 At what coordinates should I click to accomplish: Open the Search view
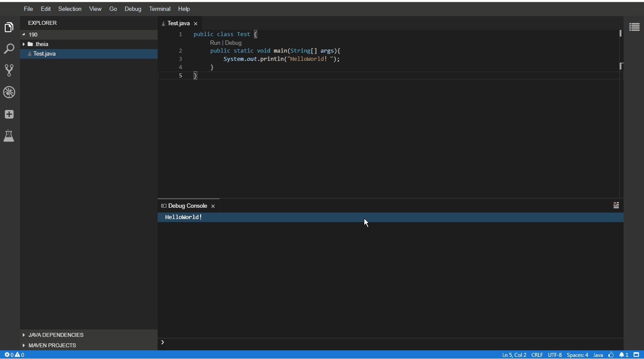[9, 48]
